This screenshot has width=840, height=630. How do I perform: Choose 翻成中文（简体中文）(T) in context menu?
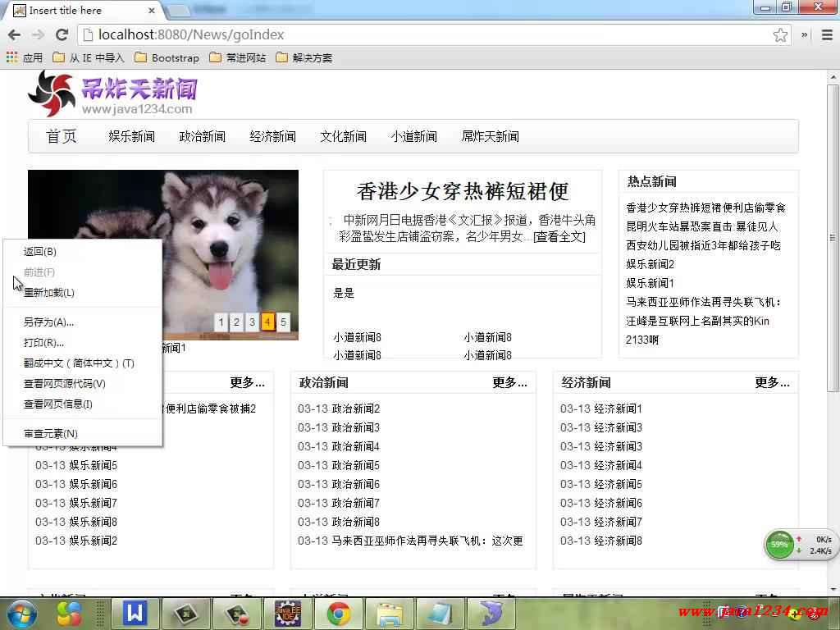tap(83, 363)
